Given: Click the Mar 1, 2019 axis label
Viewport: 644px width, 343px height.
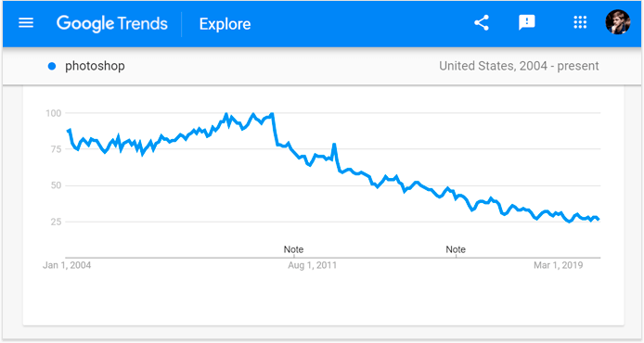Looking at the screenshot, I should pos(558,265).
